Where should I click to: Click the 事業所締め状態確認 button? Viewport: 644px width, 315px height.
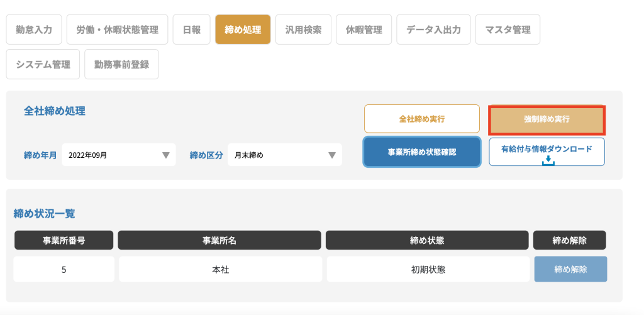(x=422, y=152)
